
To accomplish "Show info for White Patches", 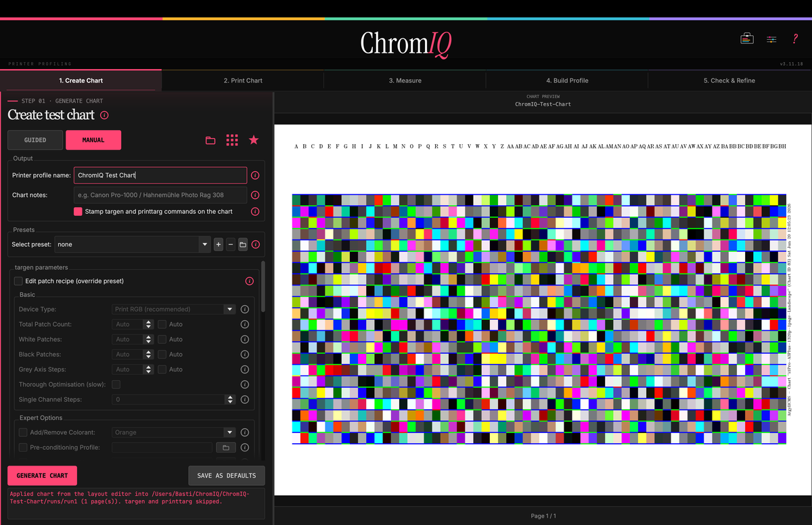I will (245, 339).
